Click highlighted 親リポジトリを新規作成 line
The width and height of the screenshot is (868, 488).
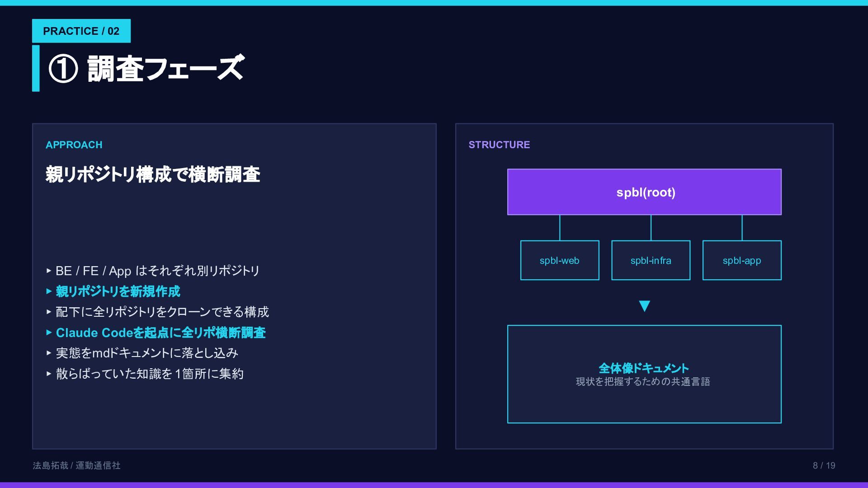(118, 291)
